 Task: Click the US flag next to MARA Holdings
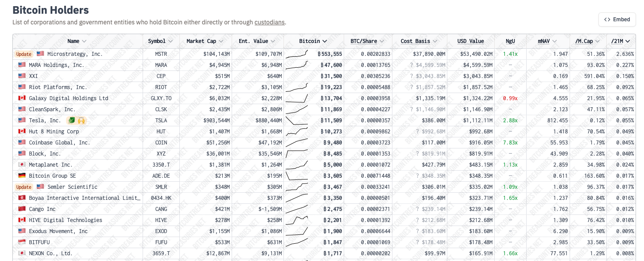click(x=22, y=65)
